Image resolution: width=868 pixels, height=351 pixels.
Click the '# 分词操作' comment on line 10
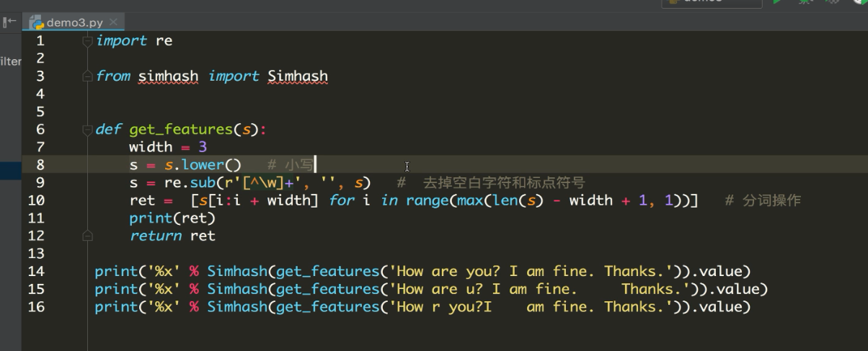(763, 200)
